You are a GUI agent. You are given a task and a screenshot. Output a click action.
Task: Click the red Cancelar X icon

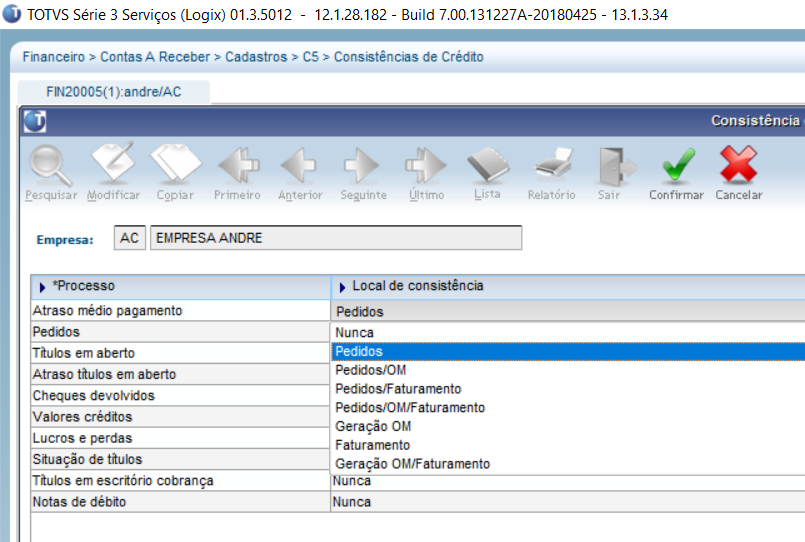coord(738,164)
